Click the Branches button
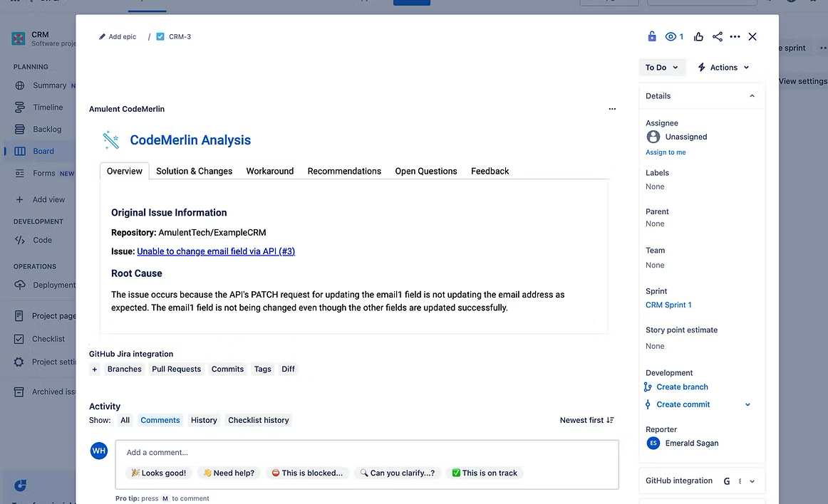 pos(125,369)
